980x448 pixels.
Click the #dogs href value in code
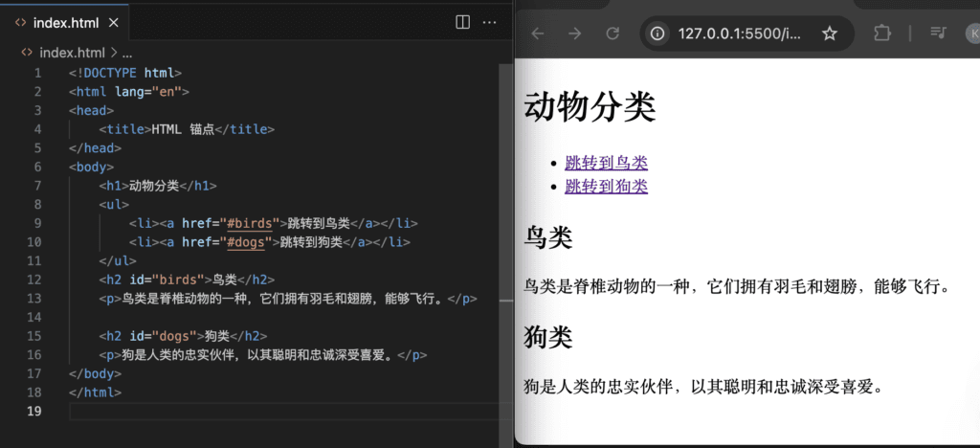[246, 242]
